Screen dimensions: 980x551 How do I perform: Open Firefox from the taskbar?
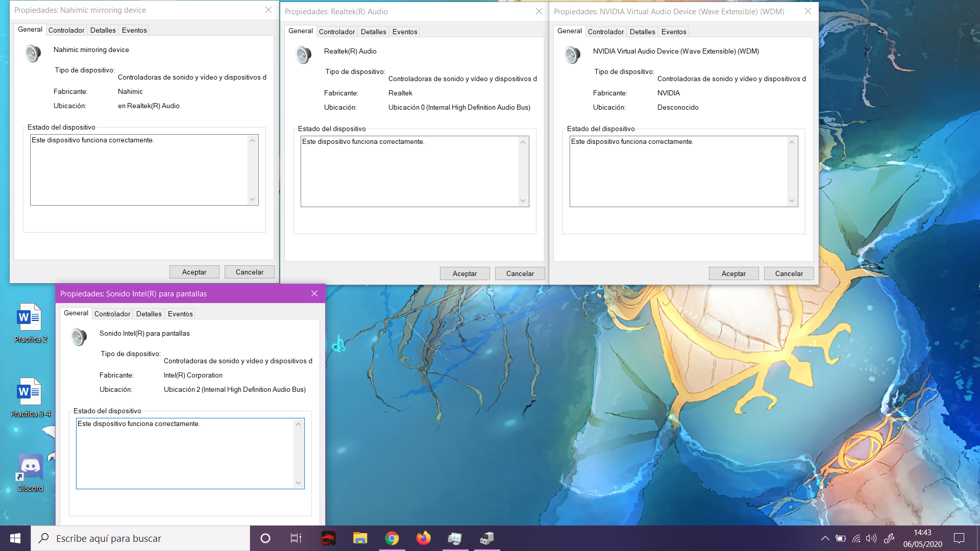[x=424, y=538]
